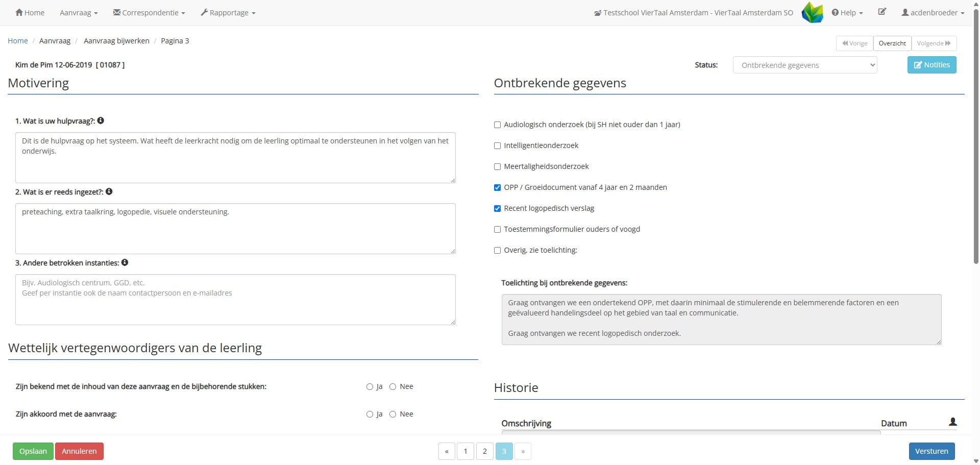Click the info icon beside 'Wat is uw hulpvraag?'
This screenshot has width=980, height=465.
pos(101,120)
